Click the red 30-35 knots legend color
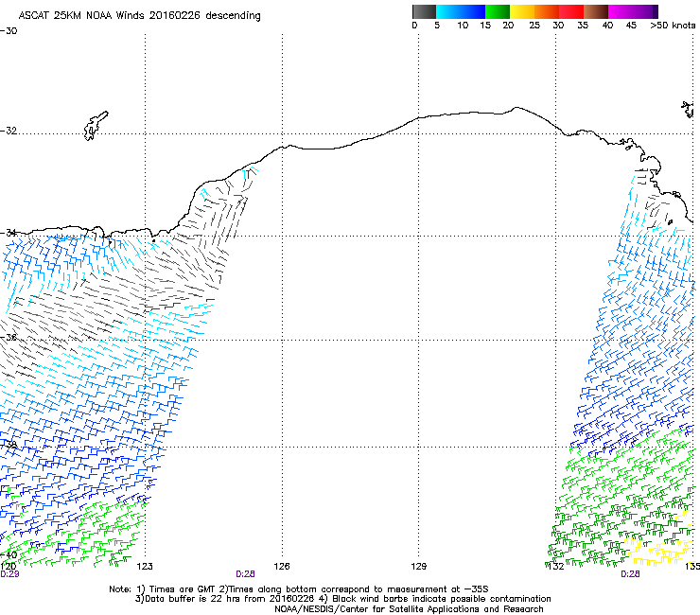This screenshot has width=700, height=615. (571, 11)
